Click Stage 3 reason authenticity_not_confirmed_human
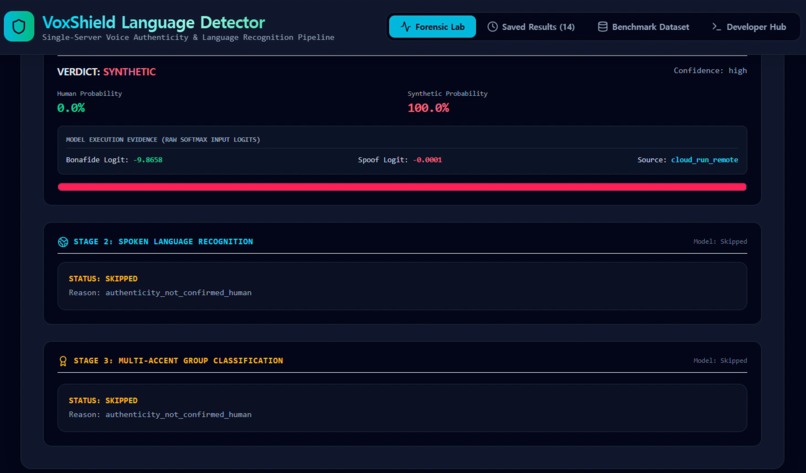Viewport: 806px width, 473px height. point(178,414)
